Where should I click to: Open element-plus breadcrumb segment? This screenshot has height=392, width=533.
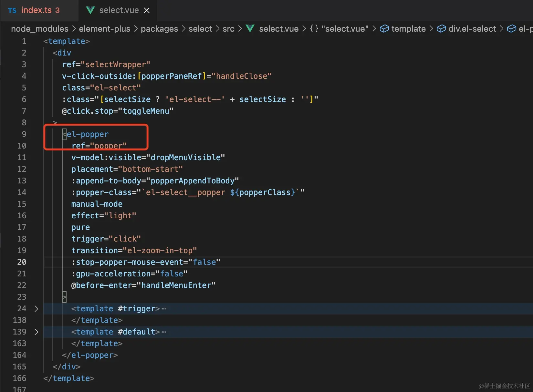click(105, 29)
